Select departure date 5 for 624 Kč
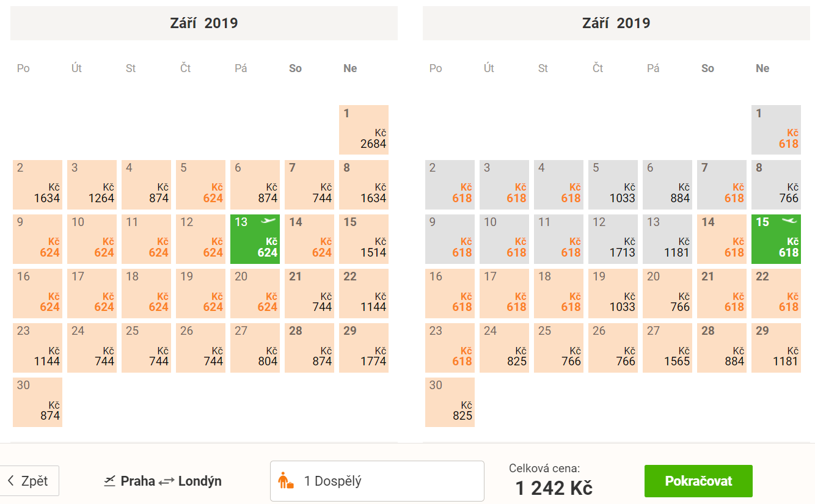Image resolution: width=815 pixels, height=504 pixels. coord(201,184)
